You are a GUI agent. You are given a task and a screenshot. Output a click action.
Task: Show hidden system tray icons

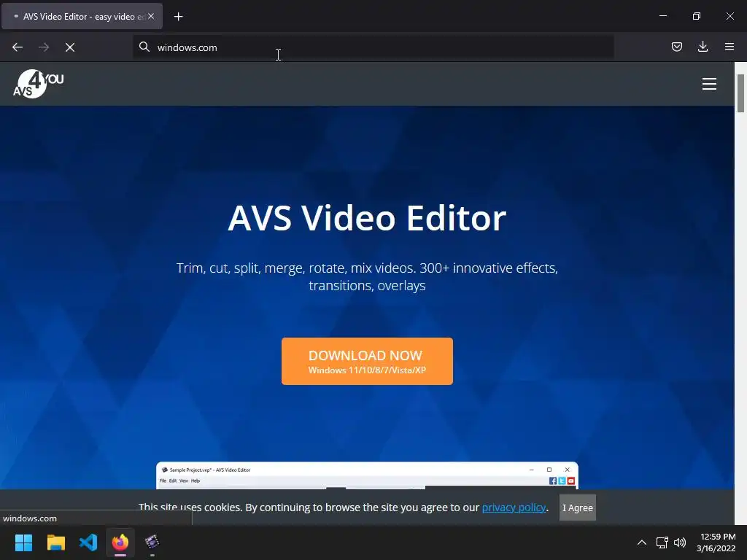(x=642, y=542)
